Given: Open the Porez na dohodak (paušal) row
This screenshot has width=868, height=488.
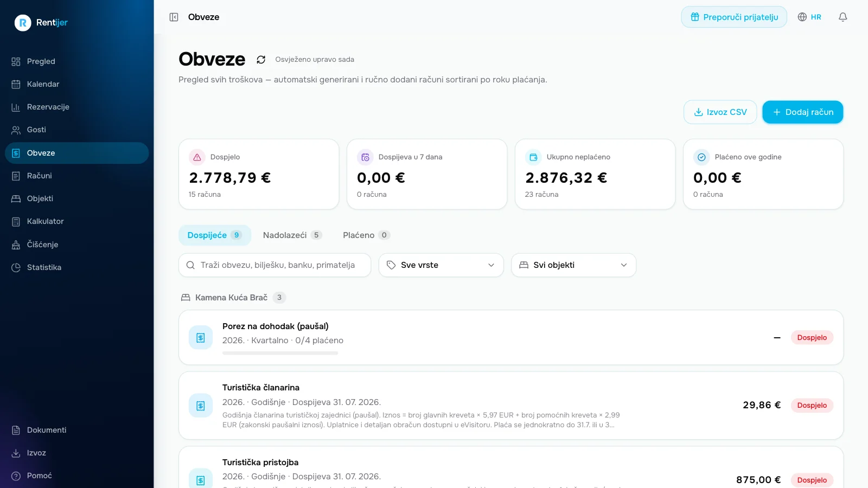Looking at the screenshot, I should click(x=511, y=337).
